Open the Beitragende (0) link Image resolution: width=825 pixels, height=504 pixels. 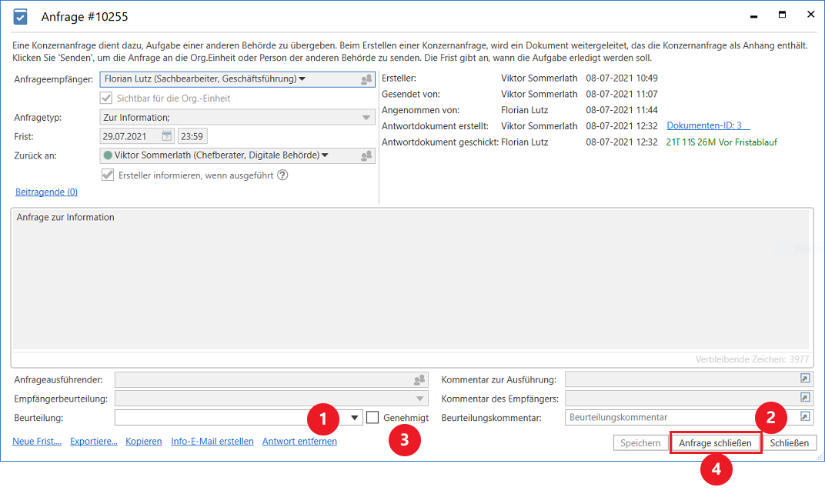click(x=46, y=192)
